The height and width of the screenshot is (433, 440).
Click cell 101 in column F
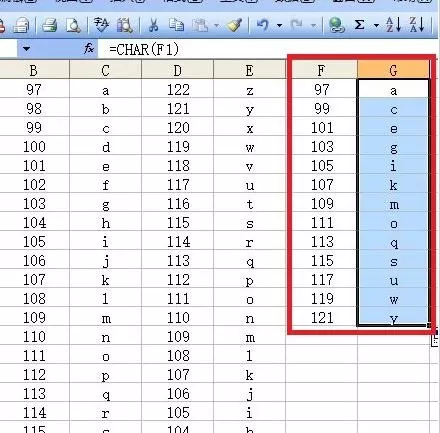click(x=322, y=127)
